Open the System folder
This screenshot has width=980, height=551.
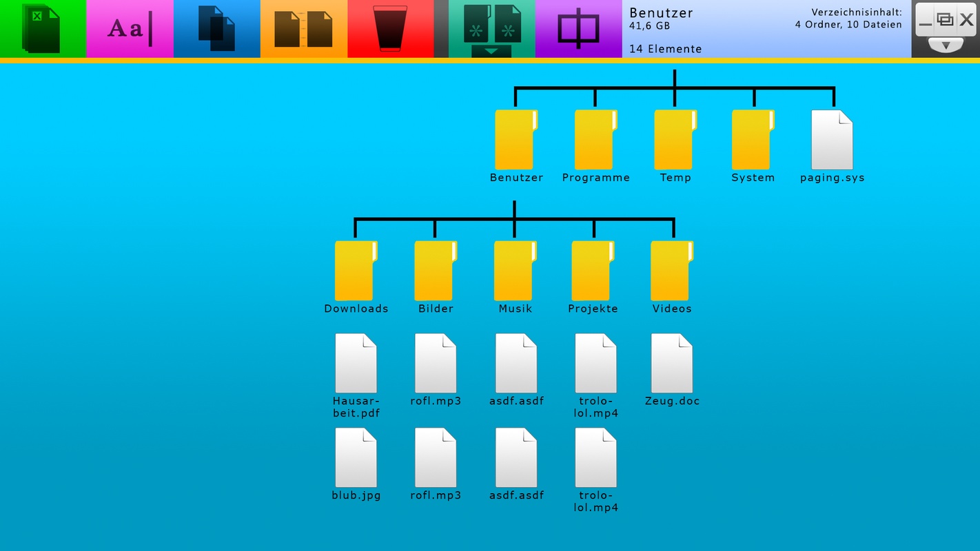tap(753, 140)
